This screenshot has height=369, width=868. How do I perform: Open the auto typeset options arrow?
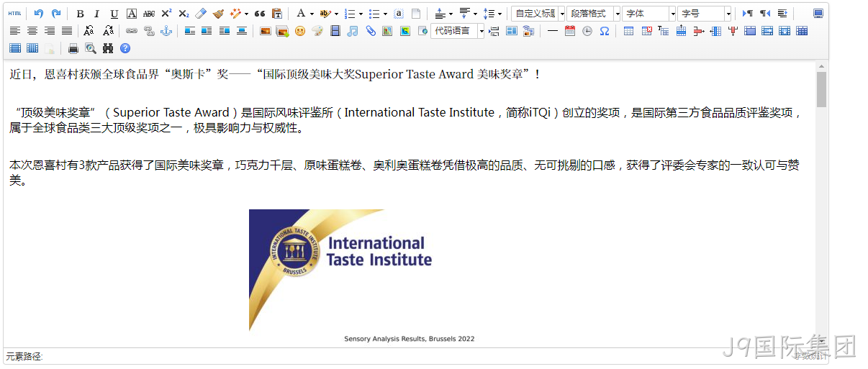[246, 14]
